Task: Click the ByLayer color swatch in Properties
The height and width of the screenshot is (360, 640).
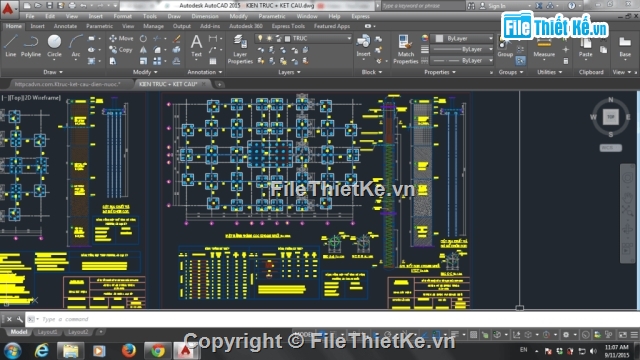Action: point(439,38)
